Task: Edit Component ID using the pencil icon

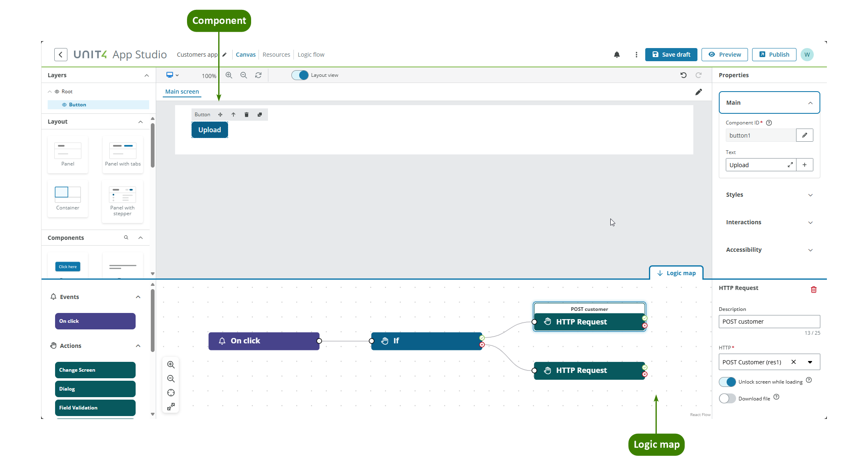Action: point(804,135)
